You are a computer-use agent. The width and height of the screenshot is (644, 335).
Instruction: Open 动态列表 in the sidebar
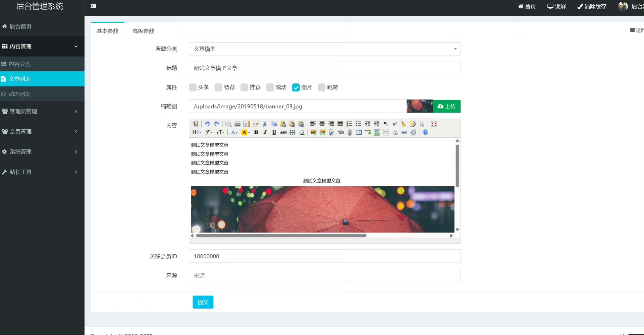point(42,94)
